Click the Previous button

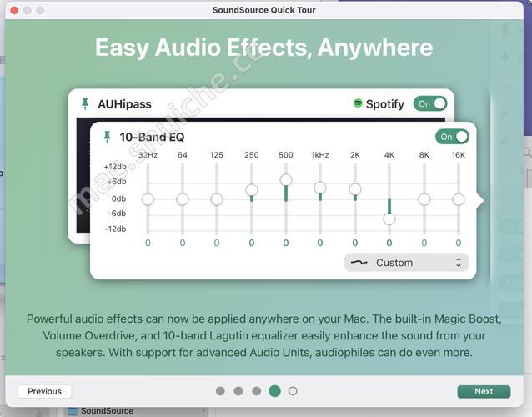(x=44, y=391)
